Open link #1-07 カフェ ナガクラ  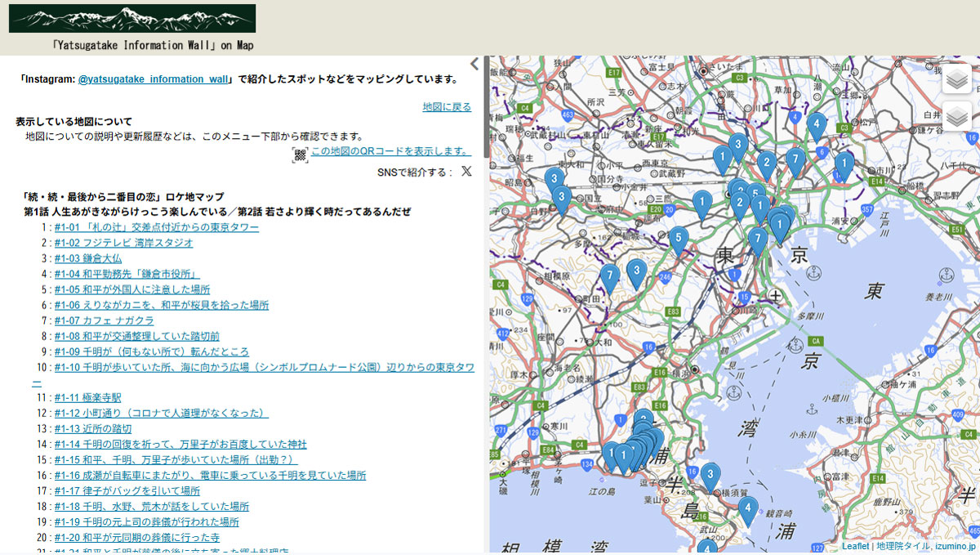[x=105, y=320]
